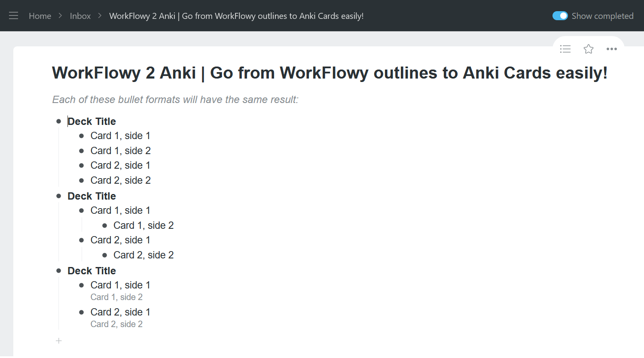
Task: Click the bullet beside the last Card 2, side 1
Action: tap(82, 312)
